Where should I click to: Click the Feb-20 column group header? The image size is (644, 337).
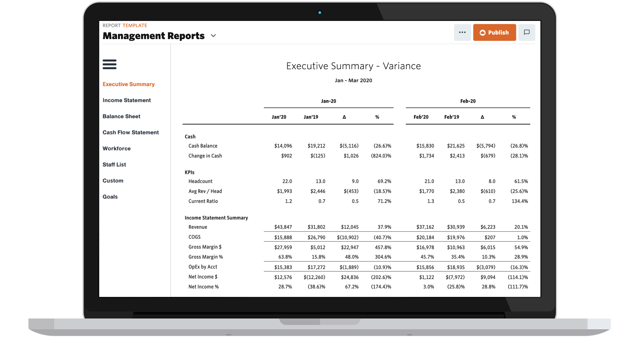point(468,101)
